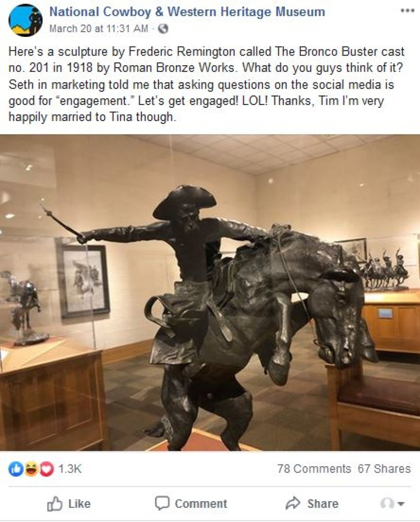Click the blue thumbs-up reaction icon
Viewport: 420px width, 522px height.
[x=14, y=468]
